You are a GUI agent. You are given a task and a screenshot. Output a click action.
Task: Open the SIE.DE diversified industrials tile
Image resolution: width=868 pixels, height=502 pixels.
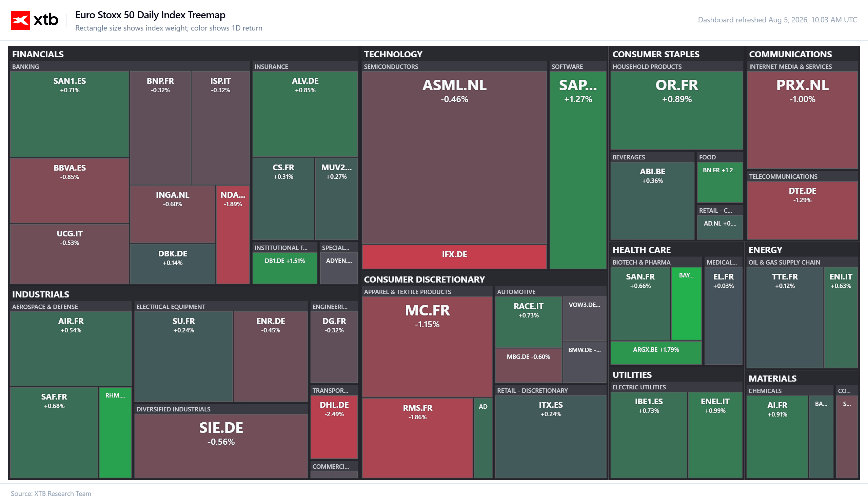pyautogui.click(x=221, y=445)
